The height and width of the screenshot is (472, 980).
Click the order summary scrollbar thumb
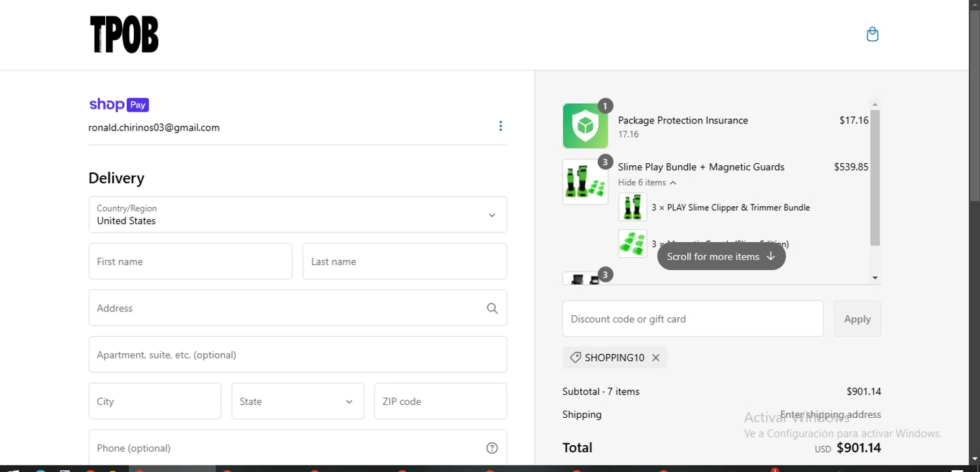click(875, 178)
